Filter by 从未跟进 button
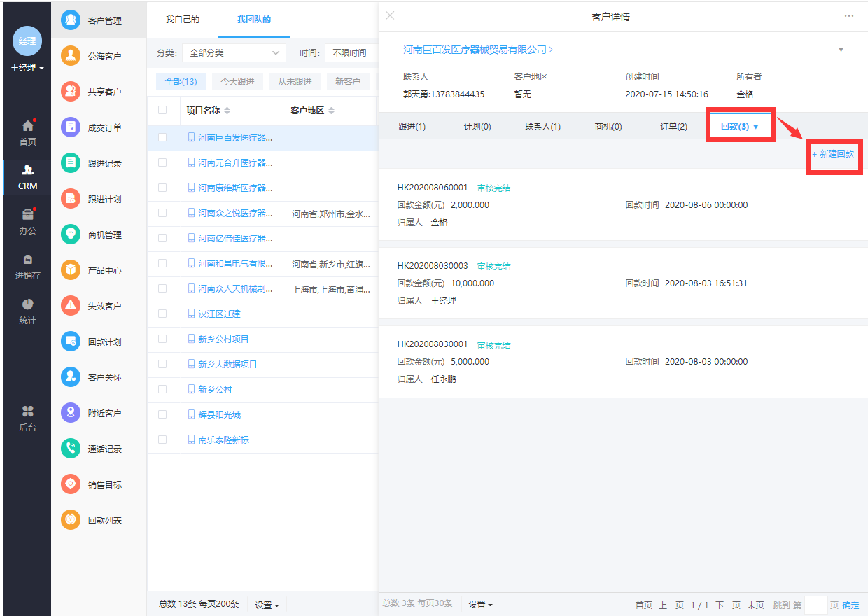The image size is (868, 616). point(295,82)
